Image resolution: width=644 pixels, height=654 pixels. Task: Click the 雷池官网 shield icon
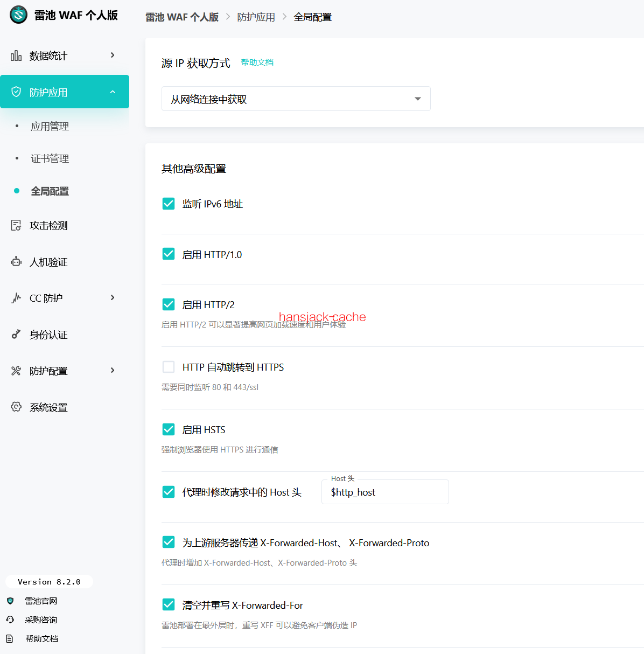point(10,601)
